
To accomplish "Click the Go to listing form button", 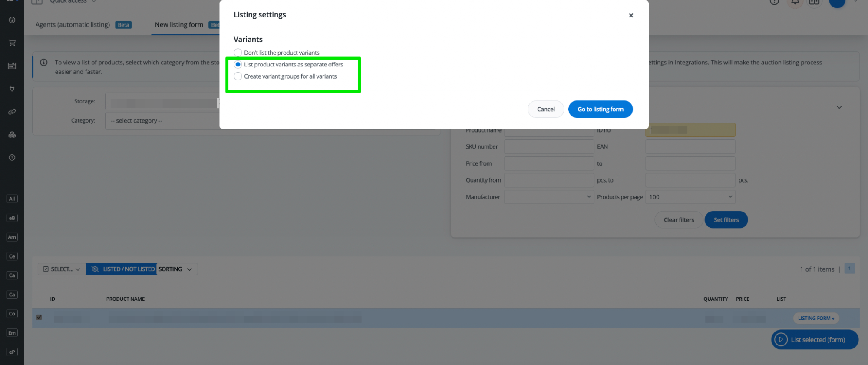I will click(x=600, y=109).
